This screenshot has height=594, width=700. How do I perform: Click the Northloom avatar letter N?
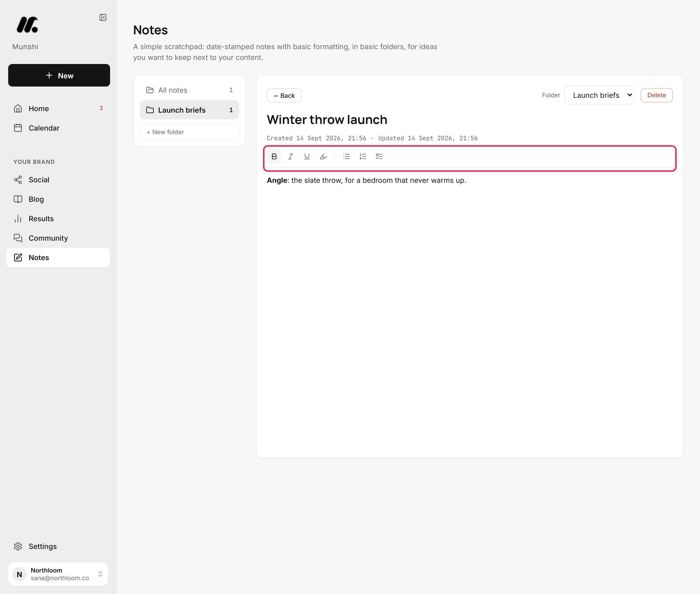pyautogui.click(x=19, y=574)
